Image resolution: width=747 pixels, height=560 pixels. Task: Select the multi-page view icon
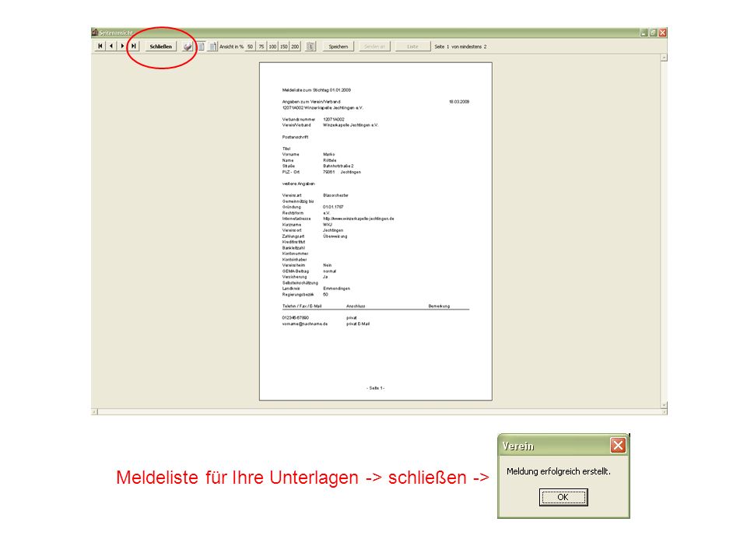click(212, 47)
